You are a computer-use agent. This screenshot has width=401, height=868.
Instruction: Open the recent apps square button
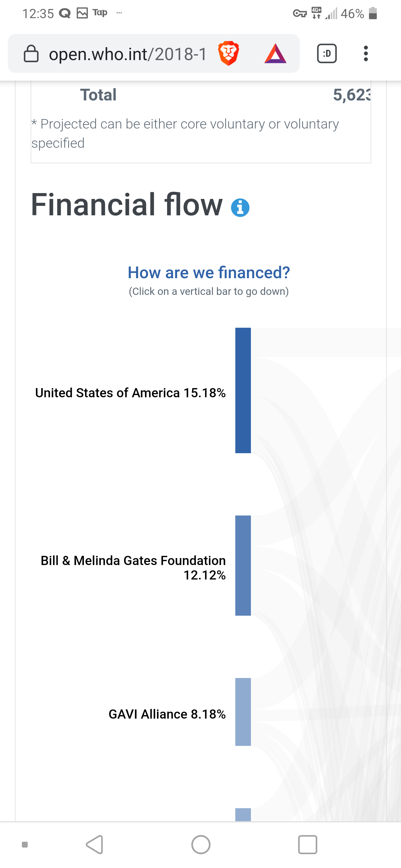click(307, 844)
